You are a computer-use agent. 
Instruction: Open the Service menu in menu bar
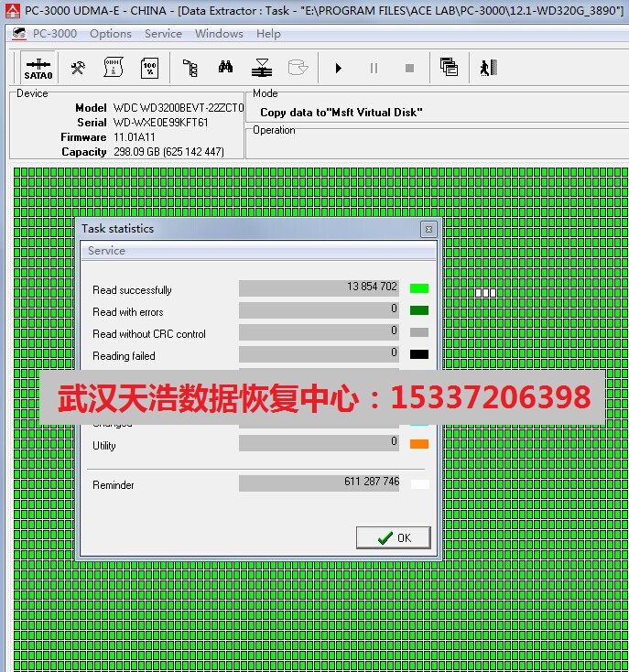[x=163, y=34]
